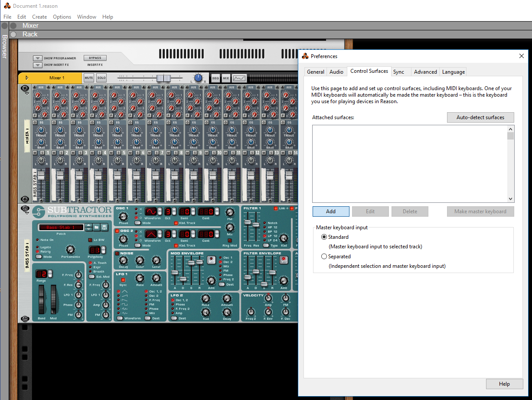Click channel 1 Treble knob
Image resolution: width=532 pixels, height=400 pixels.
41,130
